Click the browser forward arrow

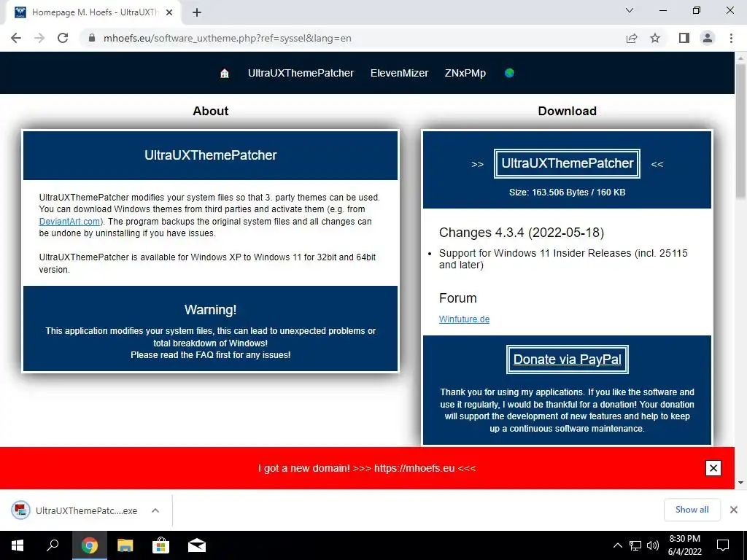pyautogui.click(x=39, y=38)
